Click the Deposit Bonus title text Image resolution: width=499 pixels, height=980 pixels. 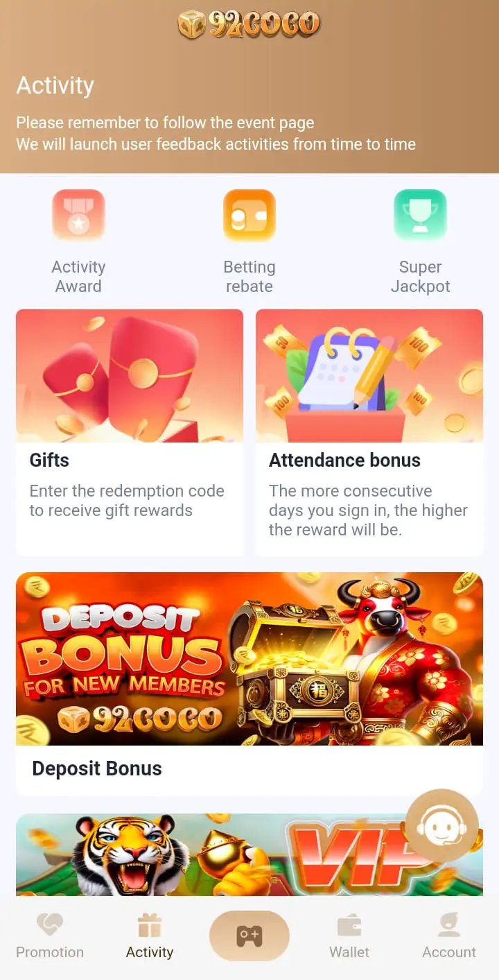tap(97, 768)
